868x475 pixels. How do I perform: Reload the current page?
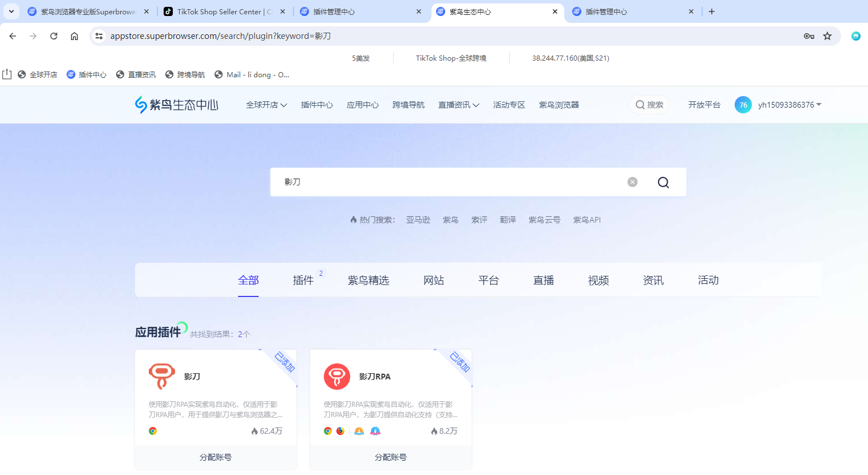[54, 36]
